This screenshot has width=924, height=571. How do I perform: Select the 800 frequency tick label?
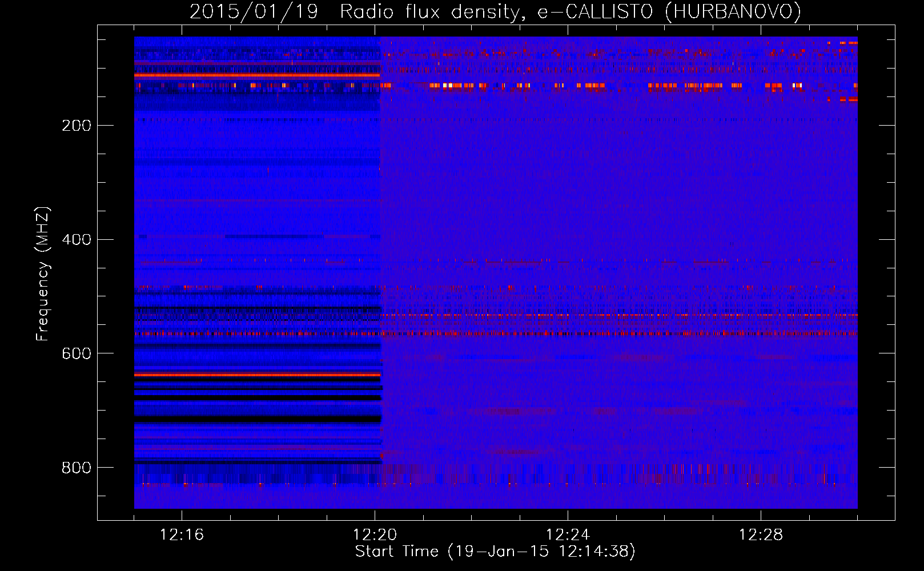coord(77,468)
